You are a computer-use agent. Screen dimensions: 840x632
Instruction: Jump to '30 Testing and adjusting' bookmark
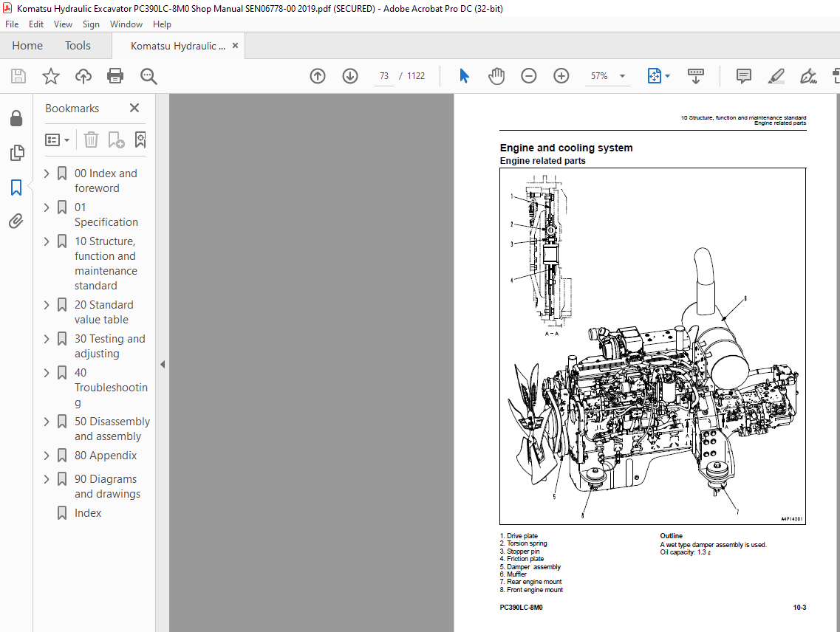(110, 346)
